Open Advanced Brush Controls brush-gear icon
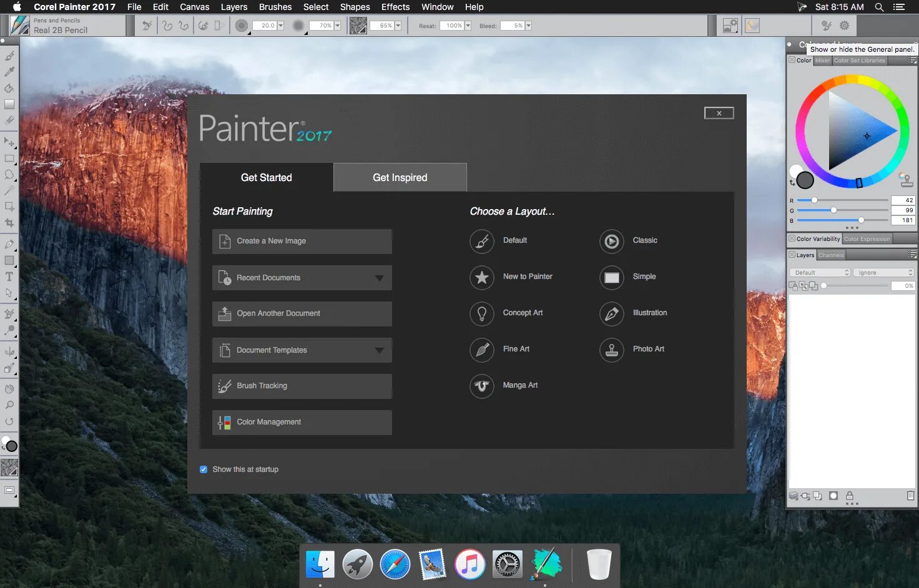Viewport: 919px width, 588px height. 827,26
